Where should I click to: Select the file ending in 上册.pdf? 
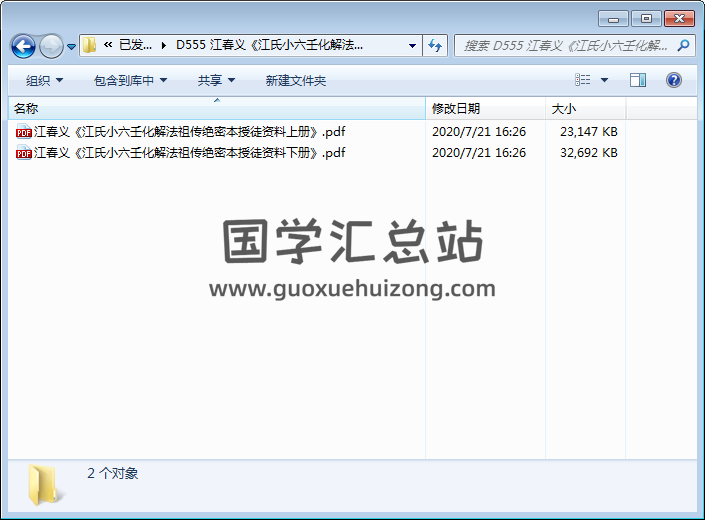[x=189, y=132]
